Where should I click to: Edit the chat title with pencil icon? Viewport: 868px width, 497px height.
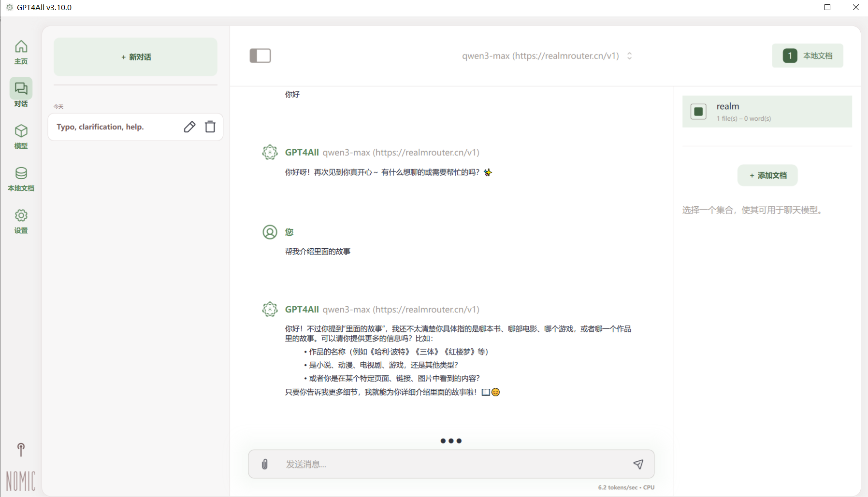(x=189, y=127)
